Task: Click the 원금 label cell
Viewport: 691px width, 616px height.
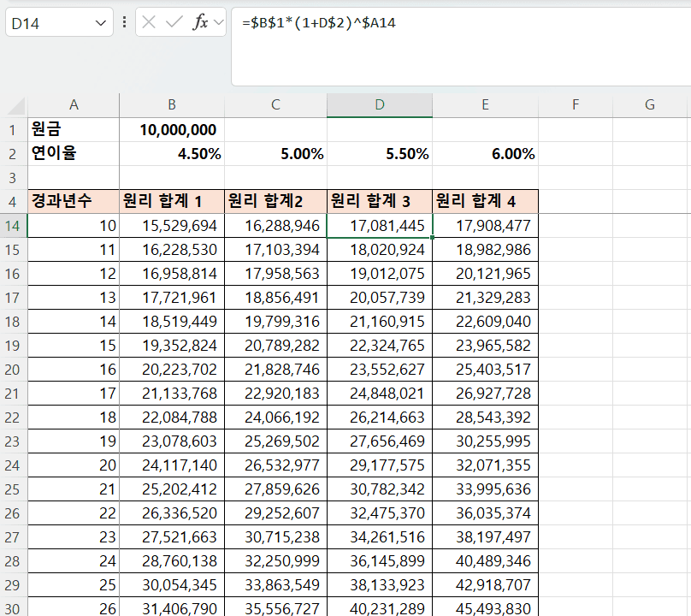Action: tap(74, 130)
